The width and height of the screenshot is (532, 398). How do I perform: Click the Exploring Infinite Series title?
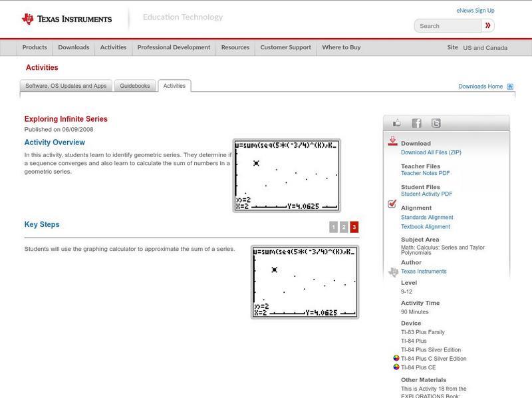(x=66, y=119)
